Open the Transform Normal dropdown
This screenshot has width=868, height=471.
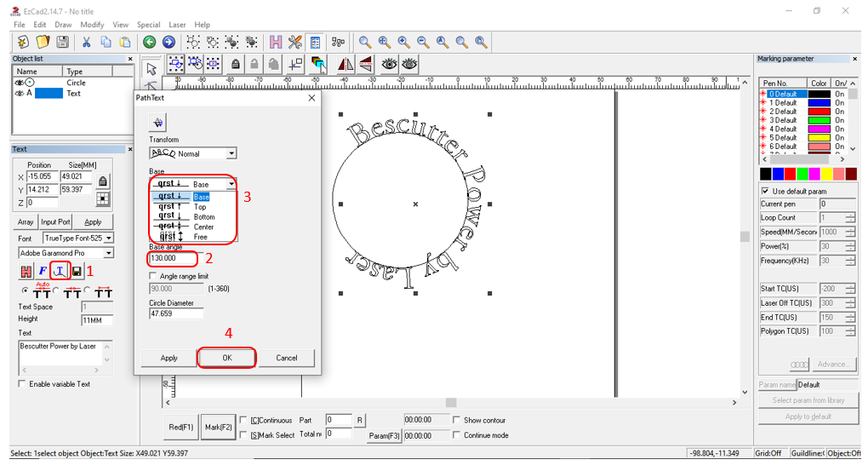[231, 153]
